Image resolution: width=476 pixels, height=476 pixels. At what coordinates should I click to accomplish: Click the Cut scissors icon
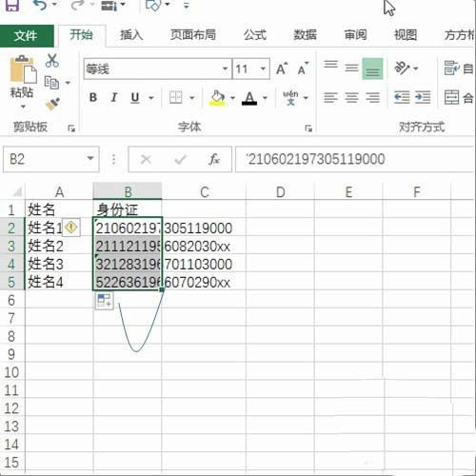click(x=52, y=60)
